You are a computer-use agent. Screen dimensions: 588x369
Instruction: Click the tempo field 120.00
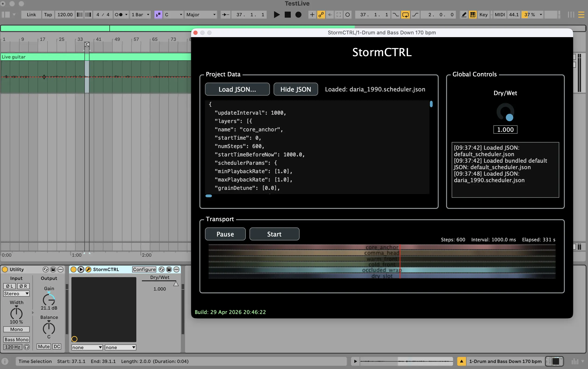tap(65, 15)
